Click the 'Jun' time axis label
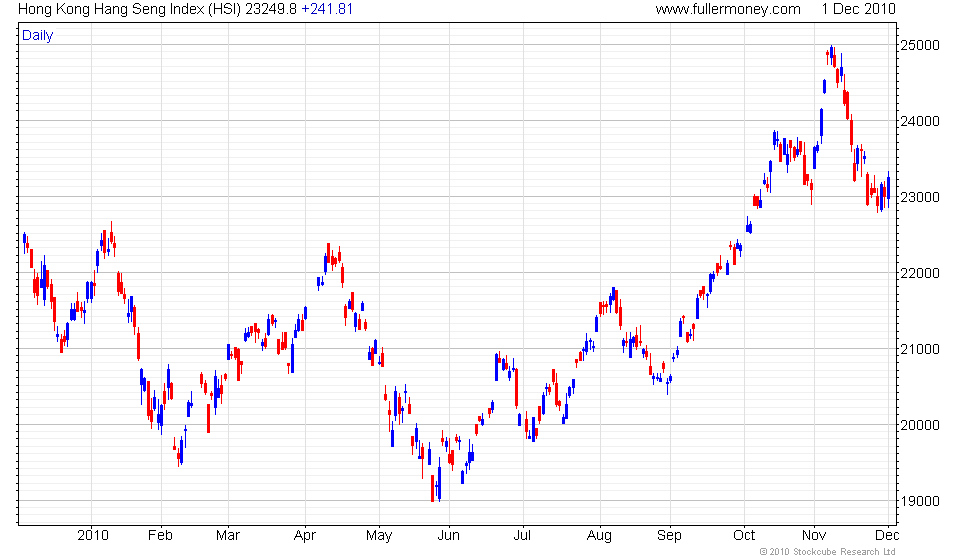This screenshot has height=560, width=980. click(x=448, y=536)
